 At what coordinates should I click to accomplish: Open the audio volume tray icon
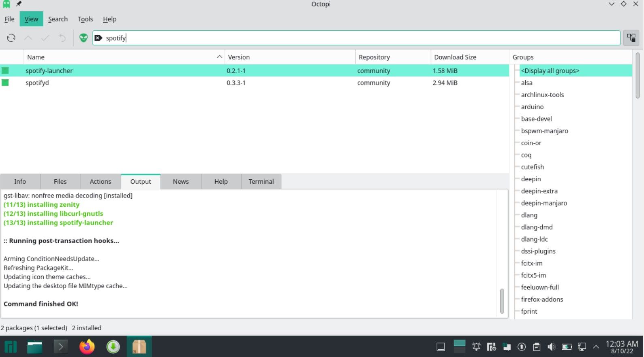pyautogui.click(x=552, y=347)
